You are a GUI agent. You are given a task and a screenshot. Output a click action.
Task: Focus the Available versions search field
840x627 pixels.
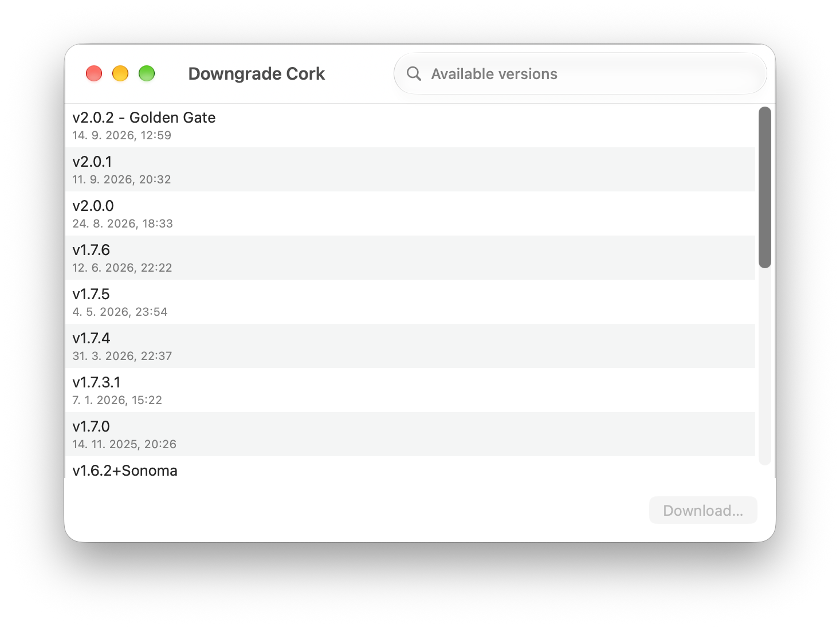(x=580, y=74)
